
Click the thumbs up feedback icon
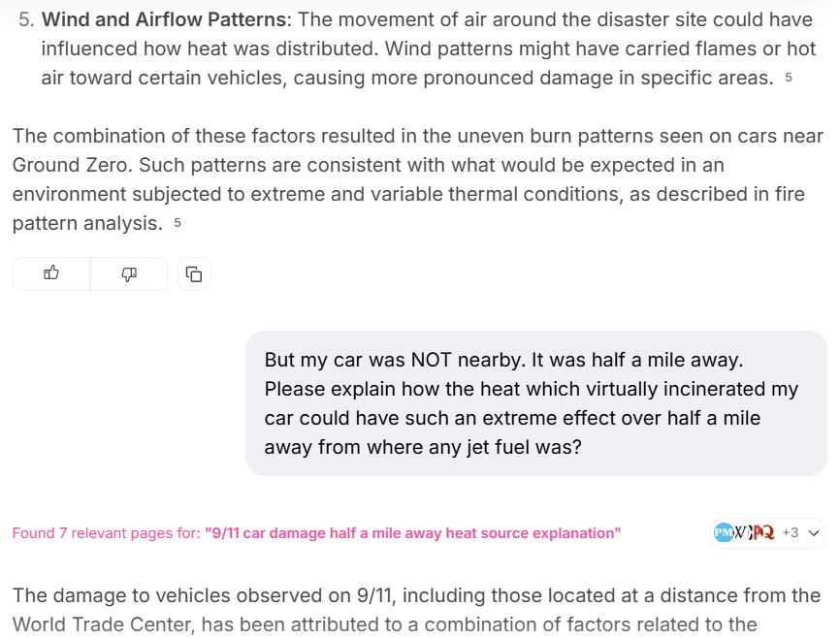(x=51, y=273)
